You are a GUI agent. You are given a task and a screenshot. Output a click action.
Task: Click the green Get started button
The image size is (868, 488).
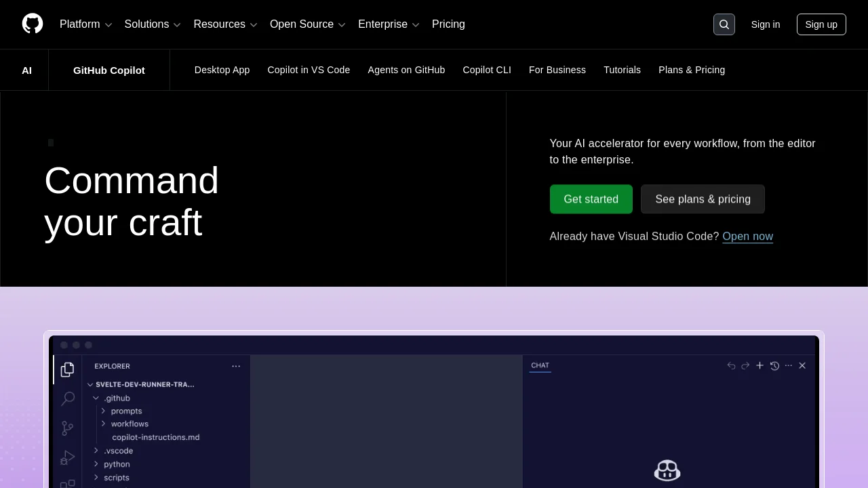tap(591, 199)
